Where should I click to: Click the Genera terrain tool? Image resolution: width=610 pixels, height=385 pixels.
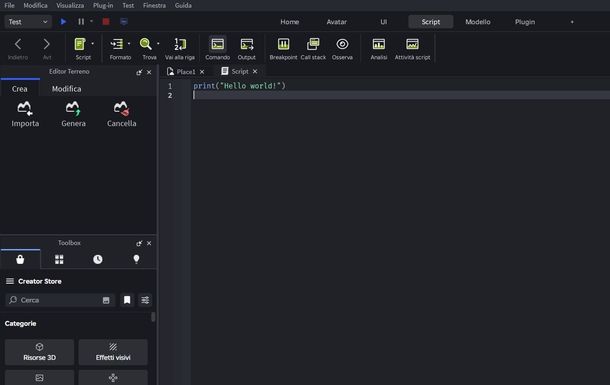tap(73, 114)
